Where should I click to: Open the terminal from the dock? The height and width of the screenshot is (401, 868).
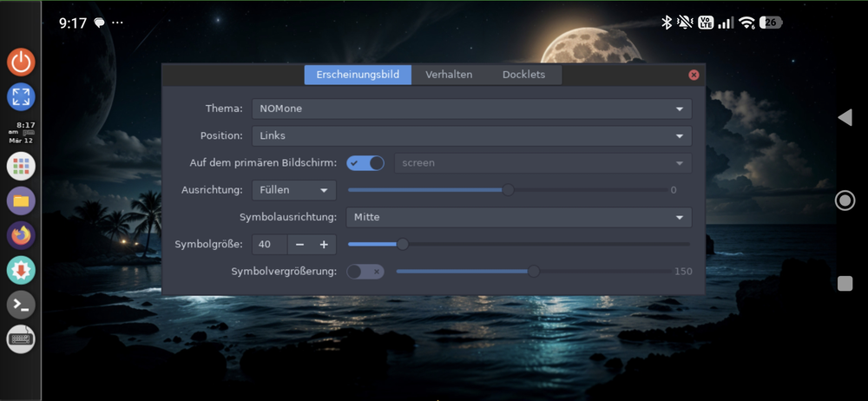(x=21, y=305)
